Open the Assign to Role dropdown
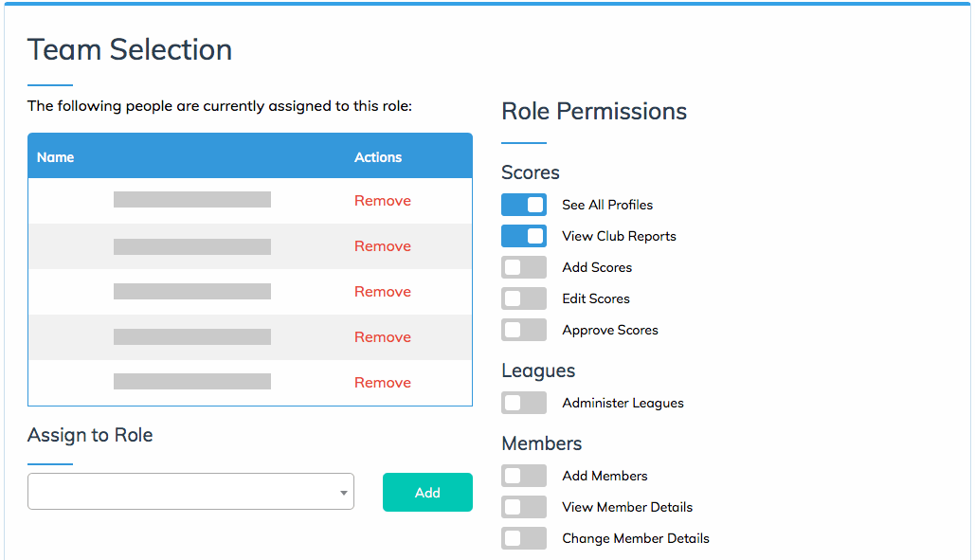 [x=342, y=492]
